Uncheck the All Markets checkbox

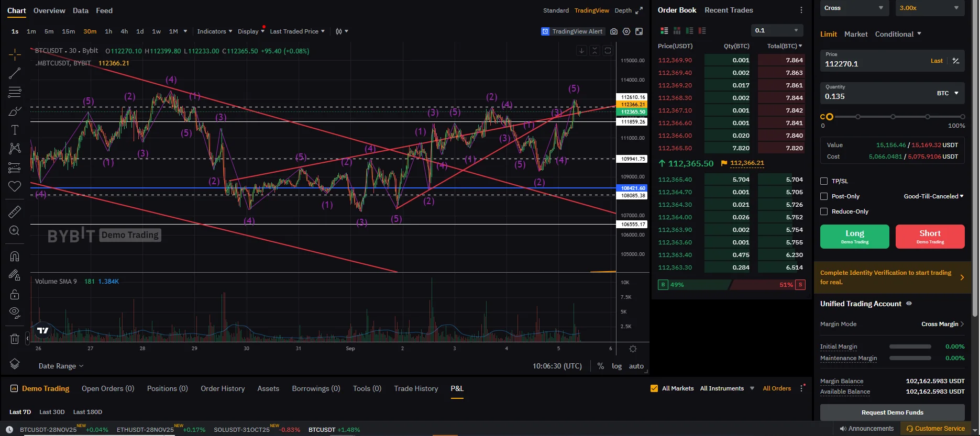pos(654,388)
